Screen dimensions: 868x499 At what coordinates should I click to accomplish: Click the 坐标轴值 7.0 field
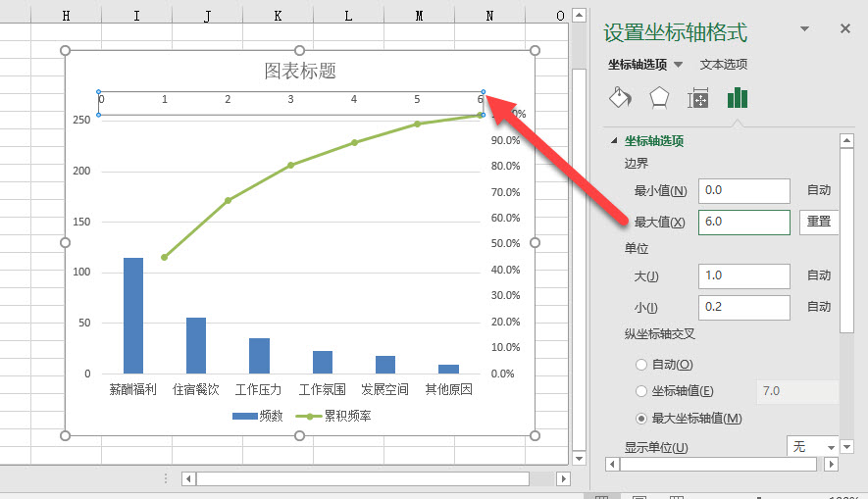[x=797, y=391]
